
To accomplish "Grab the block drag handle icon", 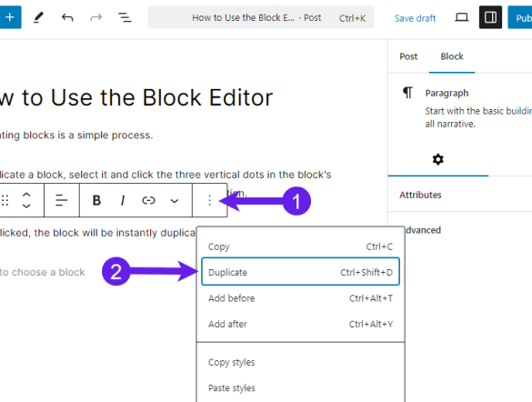I will point(5,200).
